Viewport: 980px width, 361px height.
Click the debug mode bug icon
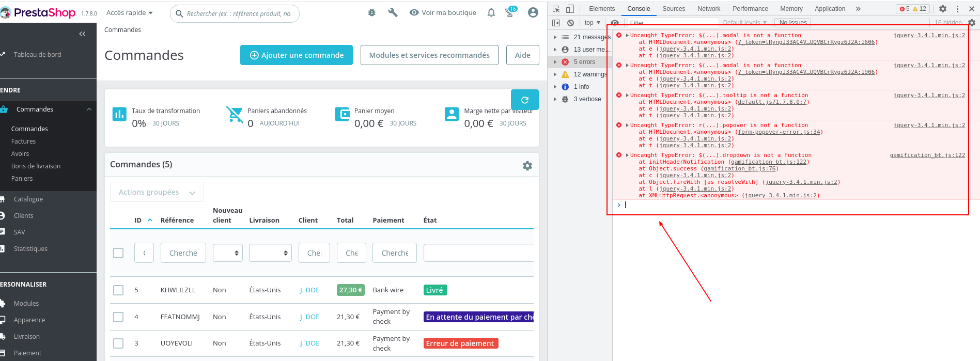pos(372,12)
